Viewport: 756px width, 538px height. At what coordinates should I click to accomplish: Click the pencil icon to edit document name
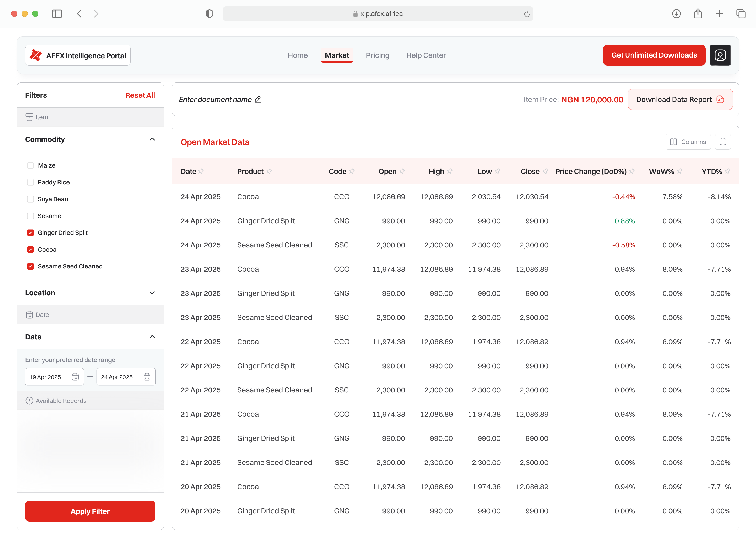(258, 99)
